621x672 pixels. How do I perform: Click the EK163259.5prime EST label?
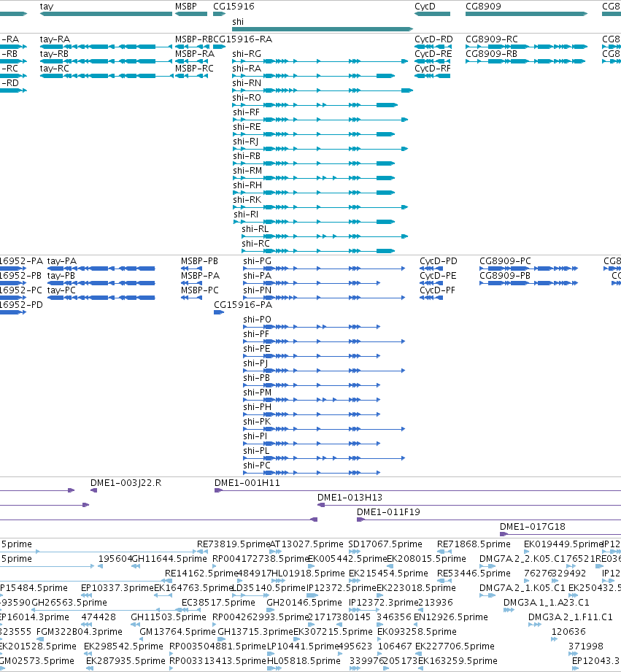tap(458, 661)
